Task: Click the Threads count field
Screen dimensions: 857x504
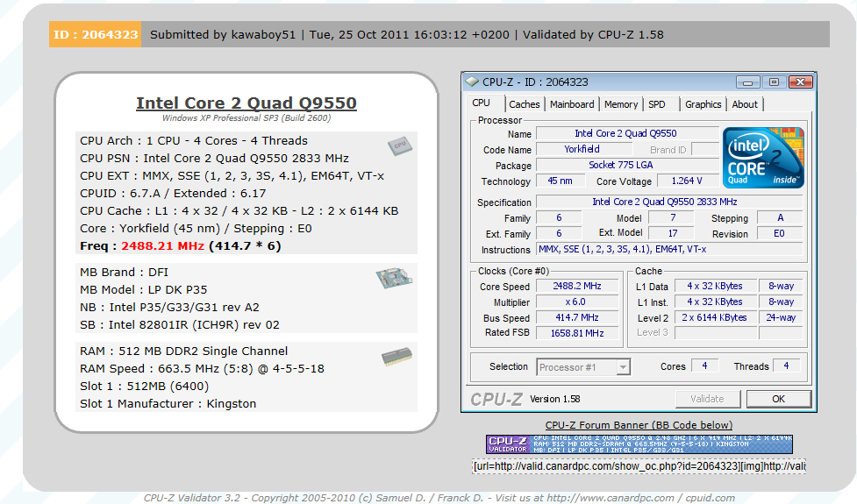Action: pyautogui.click(x=787, y=366)
